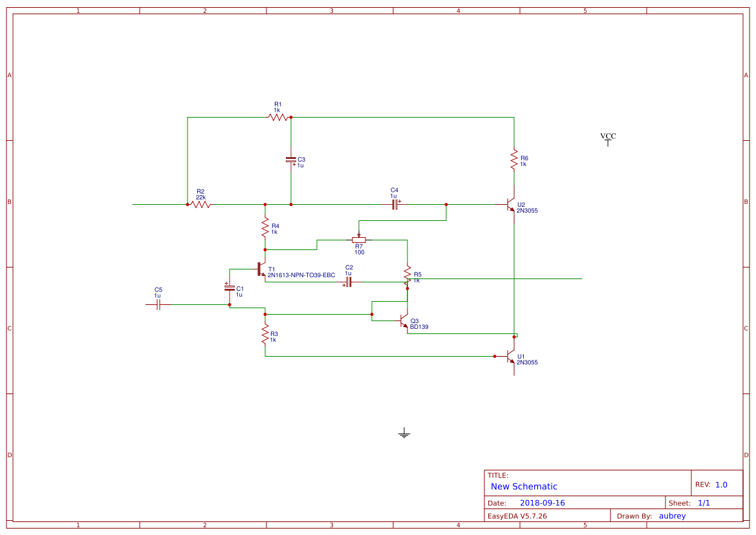Image resolution: width=756 pixels, height=535 pixels.
Task: Select the C1 capacitor symbol
Action: click(x=230, y=288)
